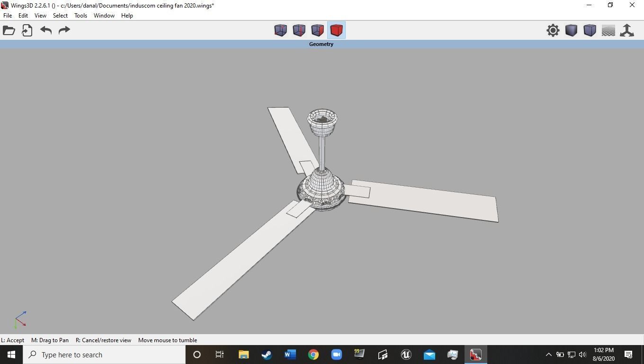The width and height of the screenshot is (644, 364).
Task: Switch to body selection mode
Action: 336,30
